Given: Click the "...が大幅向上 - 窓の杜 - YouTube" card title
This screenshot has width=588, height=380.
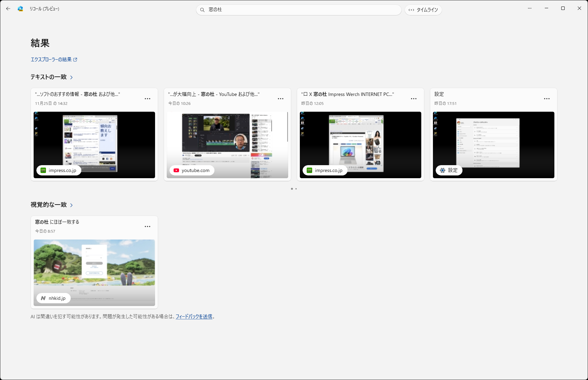Looking at the screenshot, I should pyautogui.click(x=214, y=94).
